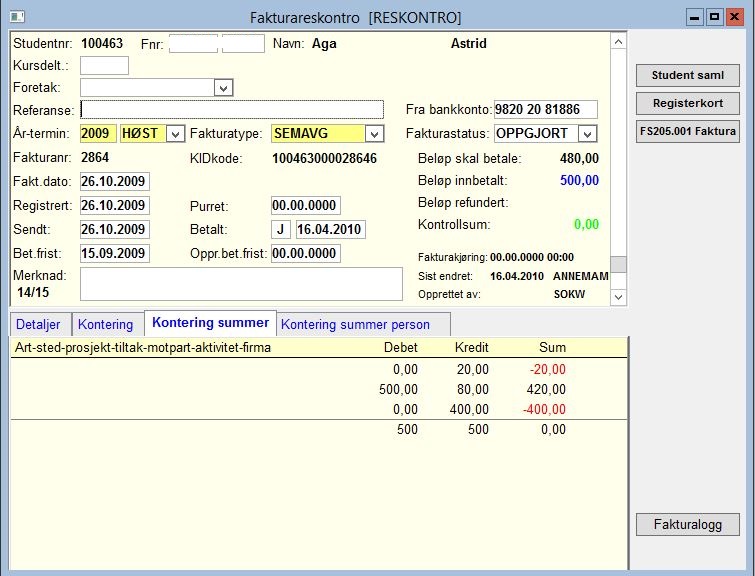Open the Fakturatype SEMAVG dropdown arrow

click(374, 134)
